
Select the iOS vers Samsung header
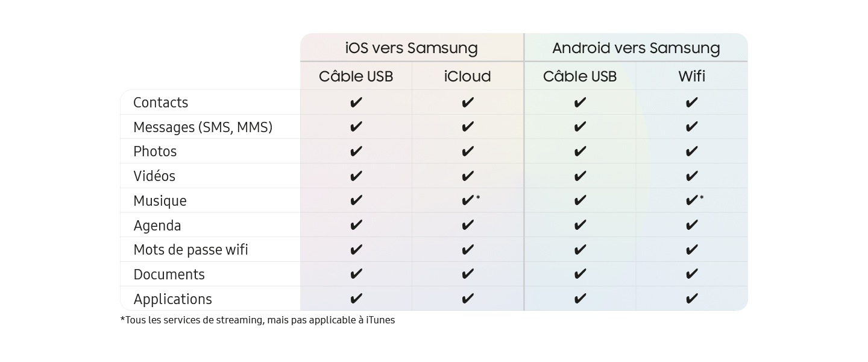pyautogui.click(x=412, y=48)
